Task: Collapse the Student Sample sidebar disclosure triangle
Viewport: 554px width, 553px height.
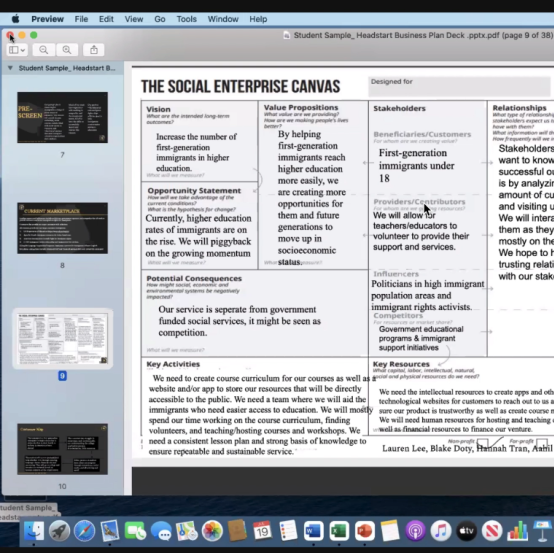Action: [x=10, y=68]
